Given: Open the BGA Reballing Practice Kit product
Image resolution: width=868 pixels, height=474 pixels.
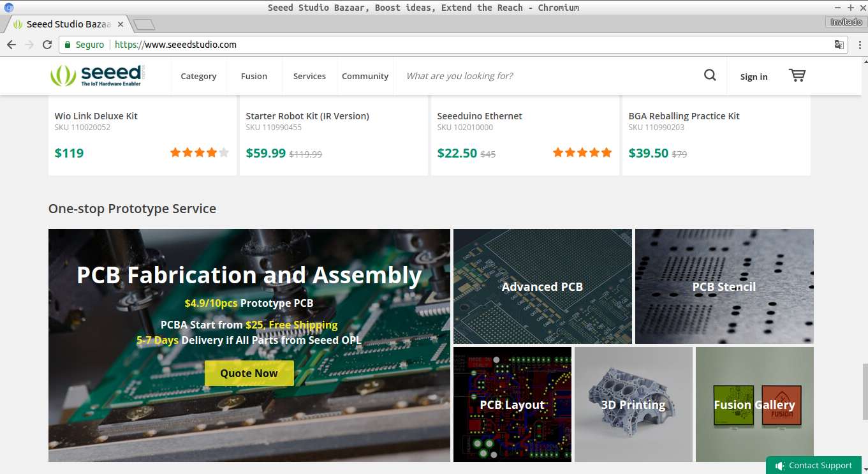Looking at the screenshot, I should pos(684,116).
